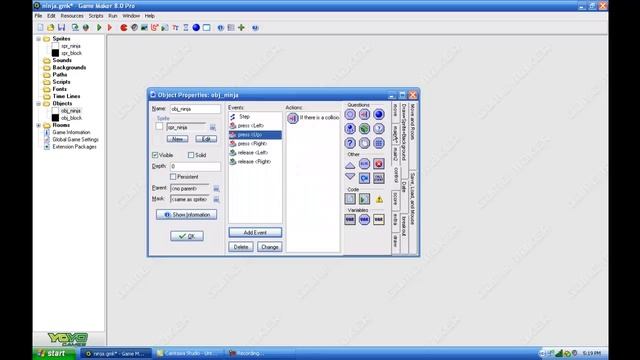Viewport: 640px width, 360px height.
Task: Open the Windows start menu
Action: tap(54, 353)
